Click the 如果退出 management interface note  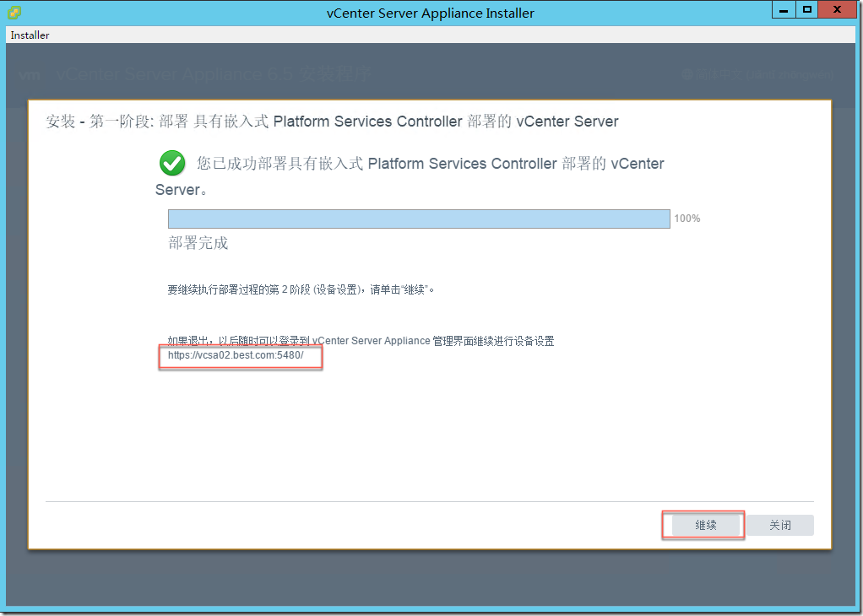tap(361, 341)
